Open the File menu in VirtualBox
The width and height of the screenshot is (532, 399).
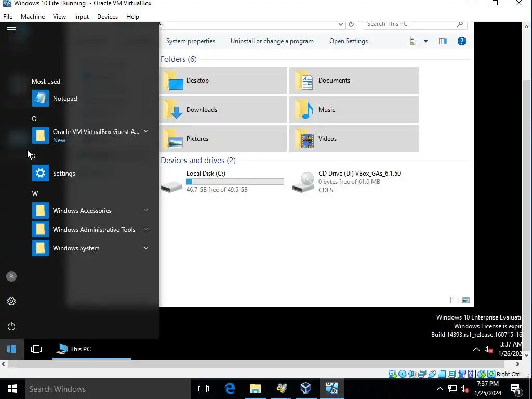(x=8, y=16)
